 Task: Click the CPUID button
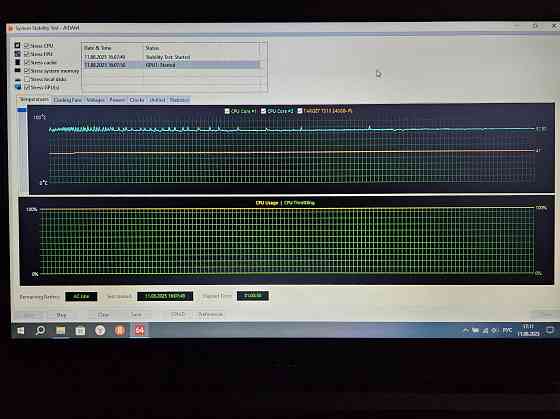point(178,314)
